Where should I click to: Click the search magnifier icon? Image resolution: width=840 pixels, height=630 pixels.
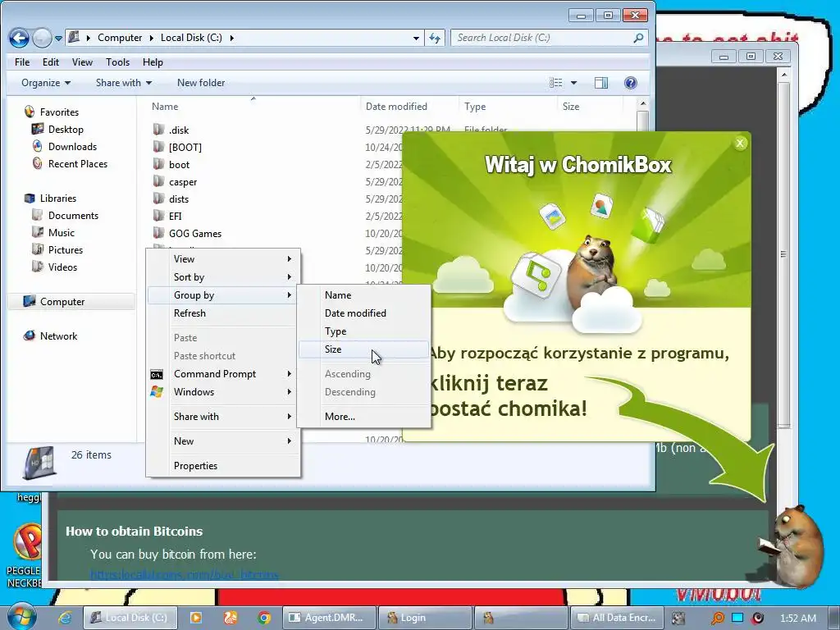click(638, 38)
